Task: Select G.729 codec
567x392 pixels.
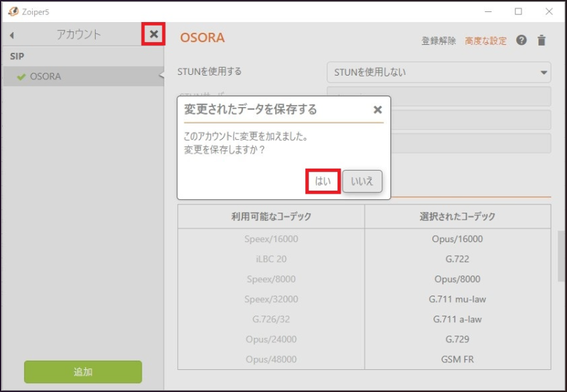Action: [x=457, y=339]
